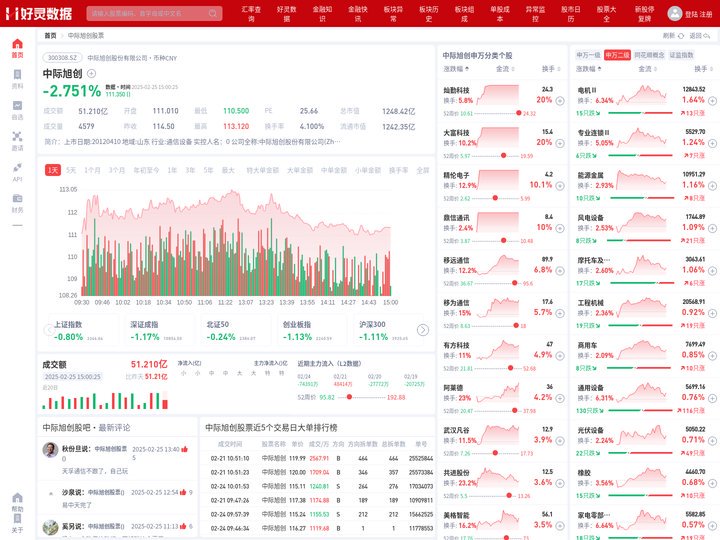Sort sector list by 金流 column

[x=647, y=69]
